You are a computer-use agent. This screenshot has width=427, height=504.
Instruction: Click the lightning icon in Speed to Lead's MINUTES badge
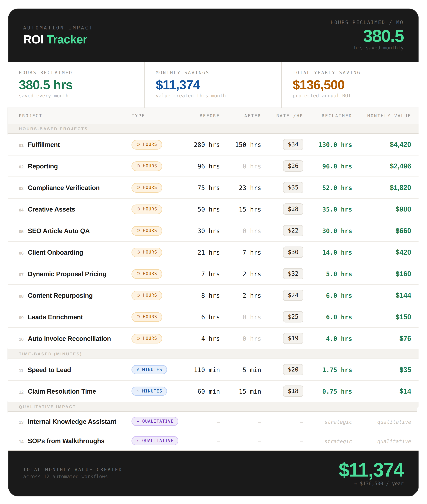[138, 370]
